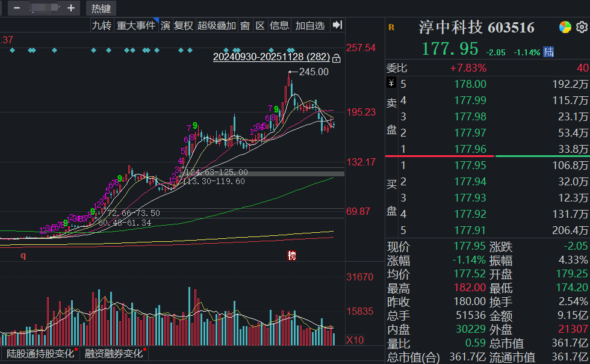590x364 pixels.
Task: Click the 开盘 179.25 value
Action: pyautogui.click(x=571, y=274)
